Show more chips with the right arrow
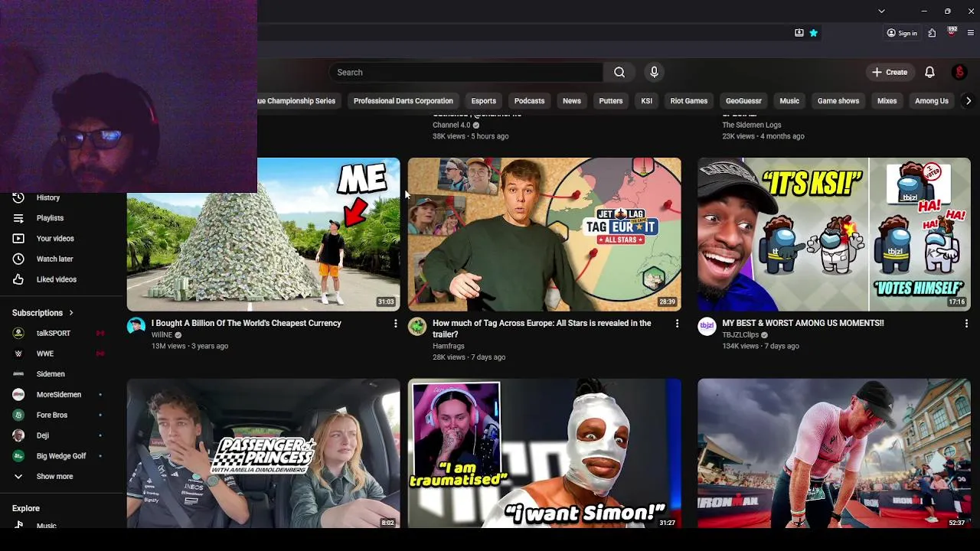This screenshot has width=980, height=551. pos(969,101)
